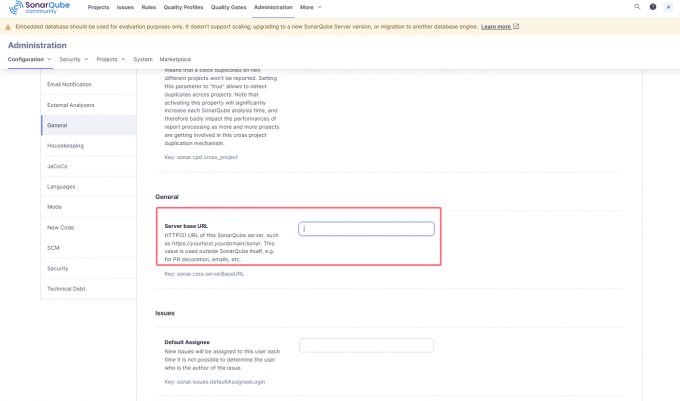Select the Administration top menu item

point(273,7)
